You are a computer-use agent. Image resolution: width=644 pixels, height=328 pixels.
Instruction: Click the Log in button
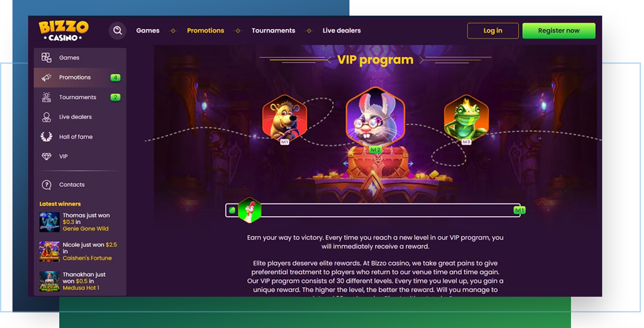[493, 31]
